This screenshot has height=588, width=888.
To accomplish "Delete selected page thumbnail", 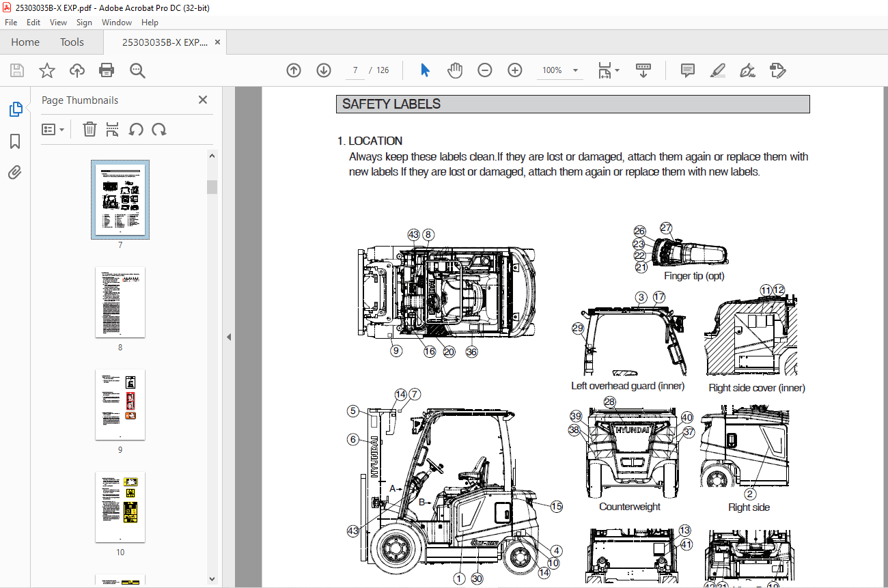I will click(x=89, y=129).
